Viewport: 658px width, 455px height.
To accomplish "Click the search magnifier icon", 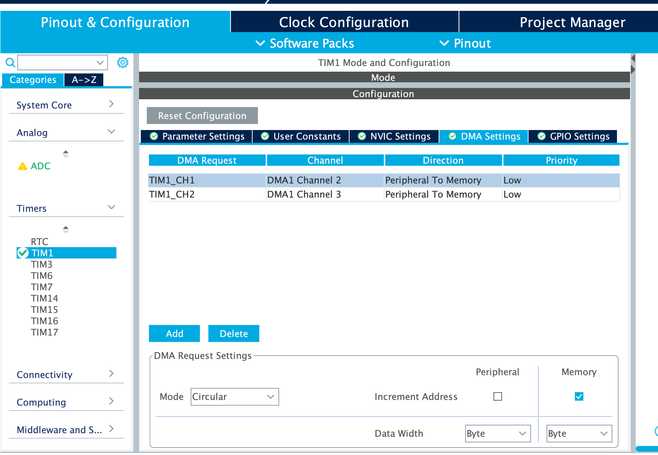I will [x=10, y=63].
